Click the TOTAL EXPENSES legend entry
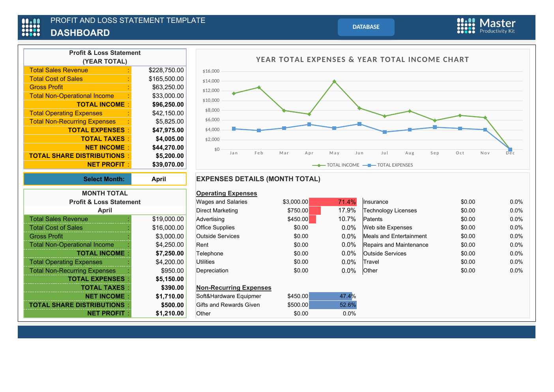Screen dimensions: 554x392 pos(388,165)
